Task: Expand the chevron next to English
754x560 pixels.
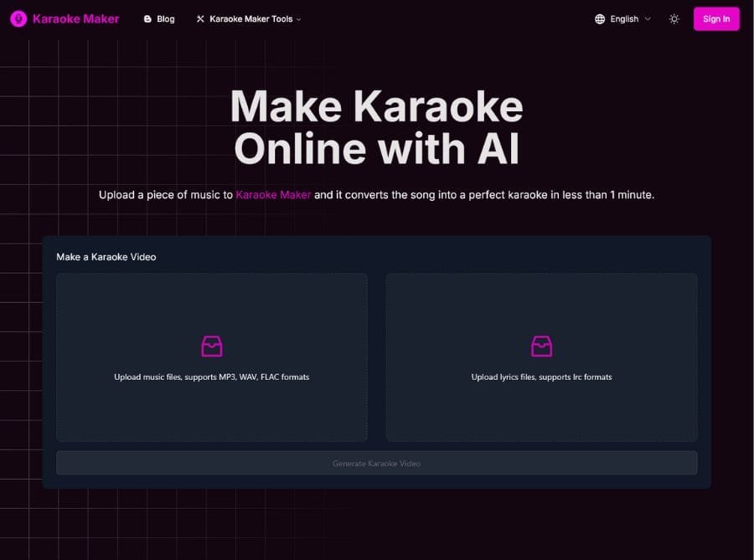Action: 648,19
